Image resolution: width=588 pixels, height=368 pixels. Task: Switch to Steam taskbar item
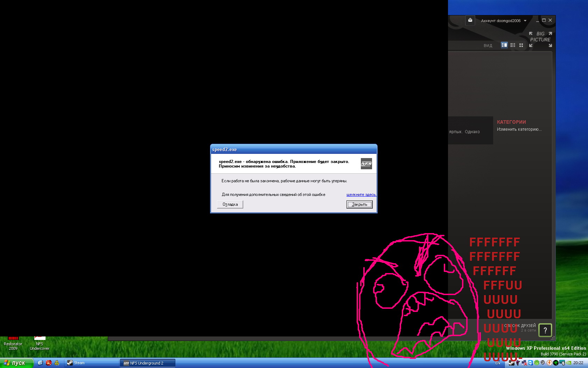pyautogui.click(x=91, y=363)
